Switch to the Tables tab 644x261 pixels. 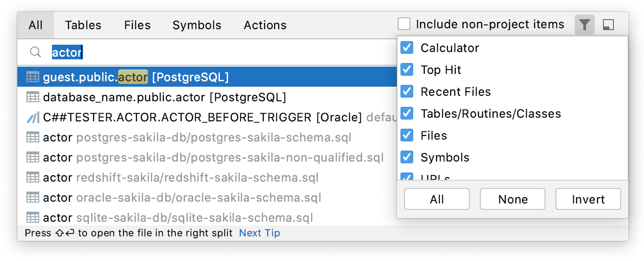click(83, 25)
